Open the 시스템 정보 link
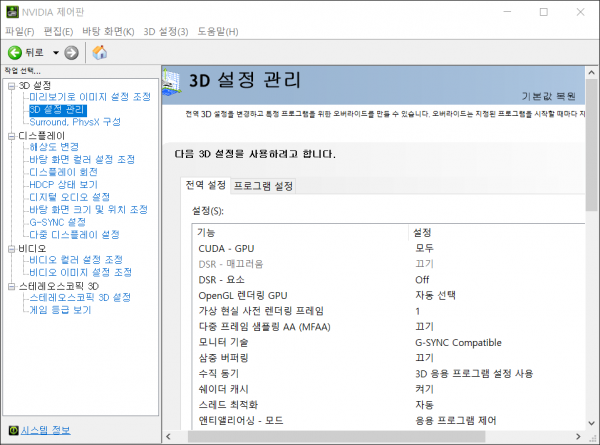 [x=46, y=430]
